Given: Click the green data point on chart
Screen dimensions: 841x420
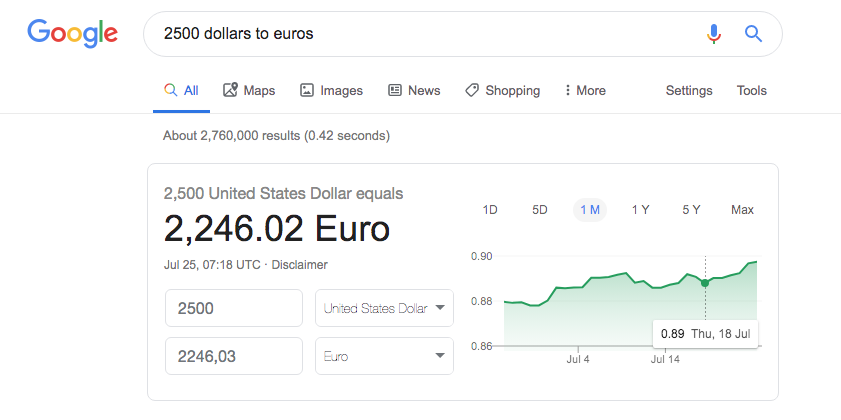Looking at the screenshot, I should [x=705, y=283].
